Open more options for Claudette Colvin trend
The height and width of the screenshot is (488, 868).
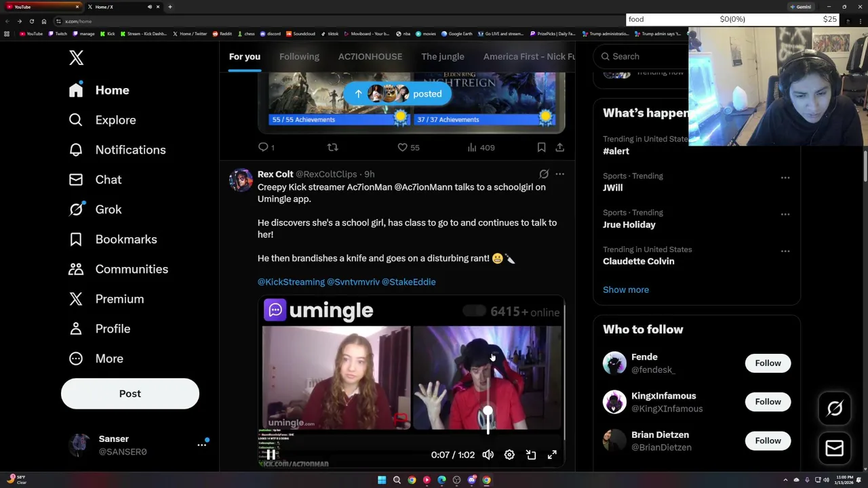[x=785, y=251]
